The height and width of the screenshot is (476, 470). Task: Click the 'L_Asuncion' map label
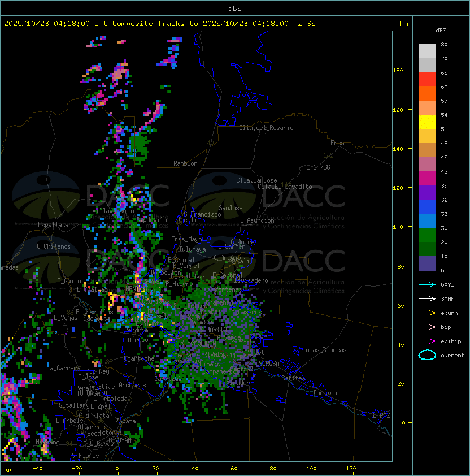coord(257,220)
